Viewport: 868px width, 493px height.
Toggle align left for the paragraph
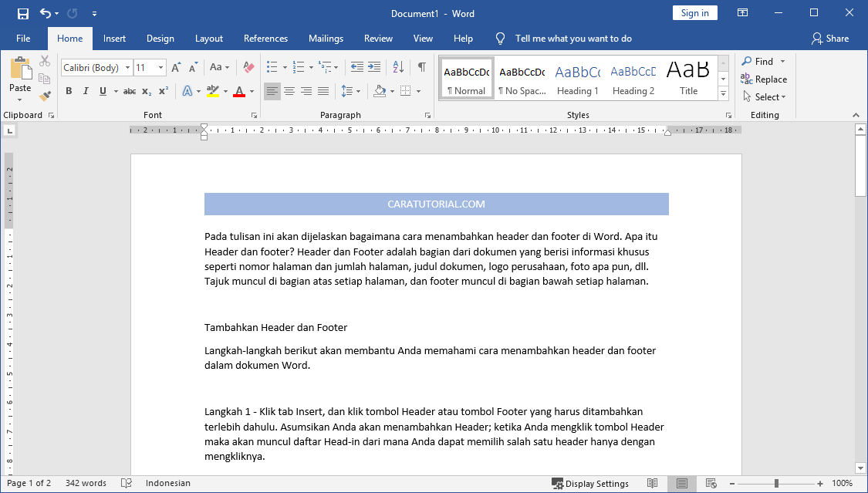[x=272, y=91]
